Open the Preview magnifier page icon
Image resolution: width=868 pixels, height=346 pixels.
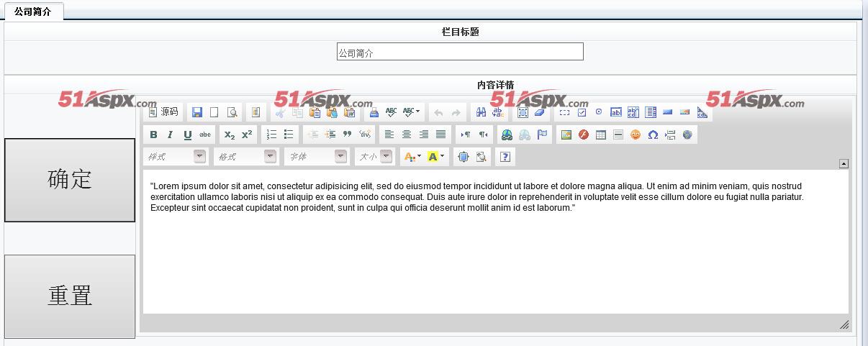pyautogui.click(x=232, y=112)
